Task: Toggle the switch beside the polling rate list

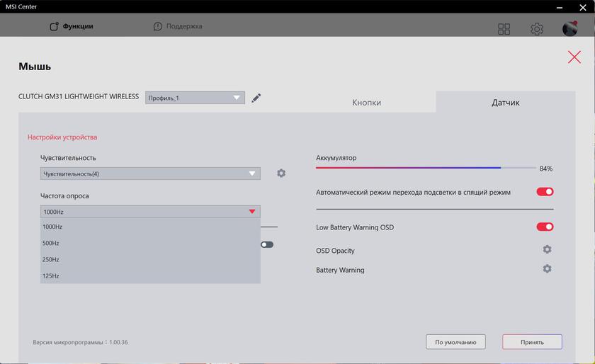Action: (267, 245)
